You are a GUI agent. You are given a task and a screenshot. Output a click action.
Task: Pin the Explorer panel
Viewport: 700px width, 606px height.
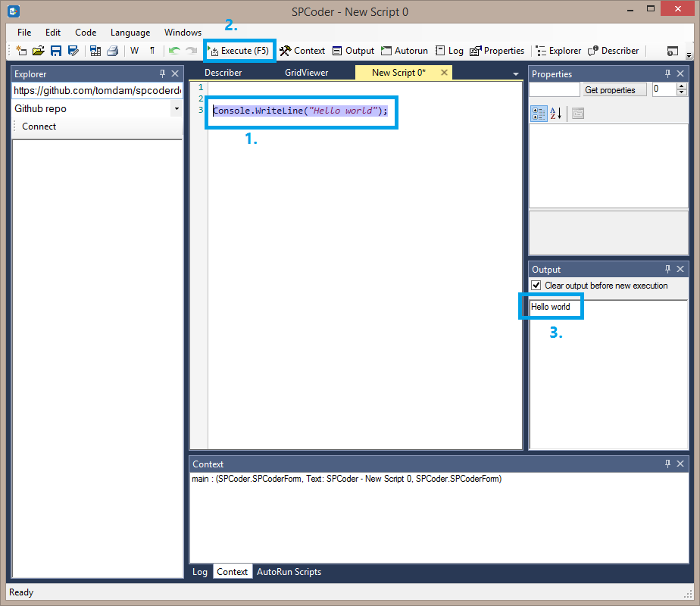coord(162,73)
